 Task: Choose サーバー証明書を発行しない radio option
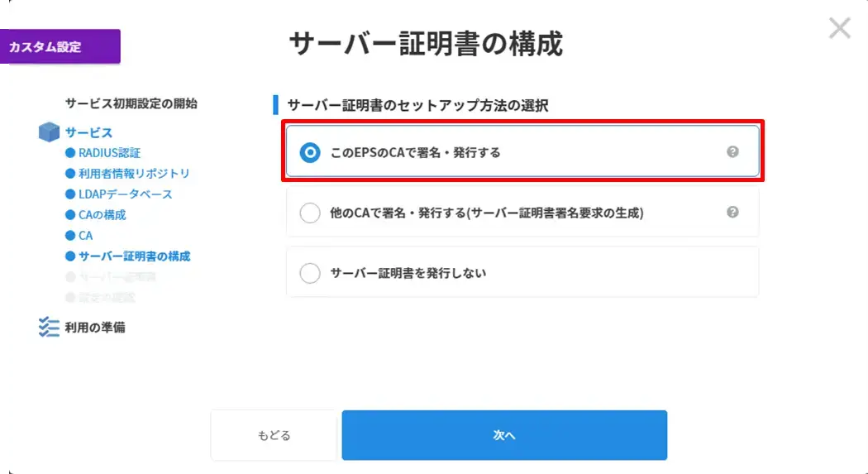pyautogui.click(x=310, y=273)
